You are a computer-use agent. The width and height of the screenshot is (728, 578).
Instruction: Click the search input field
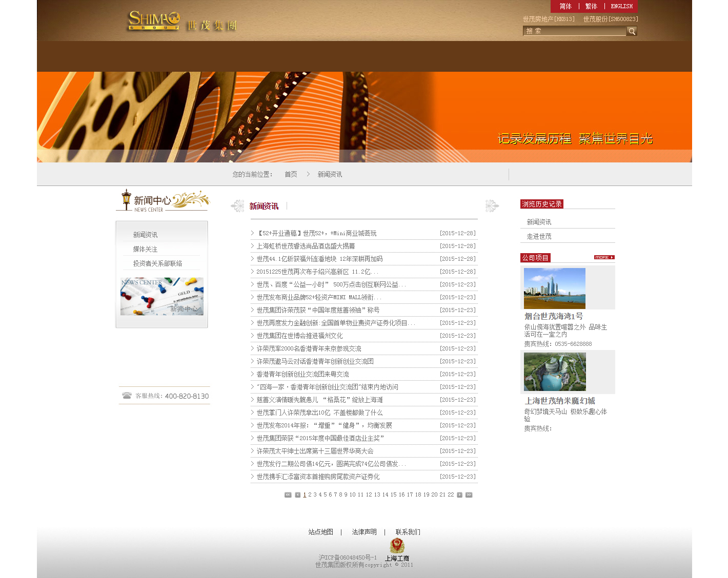pyautogui.click(x=574, y=31)
